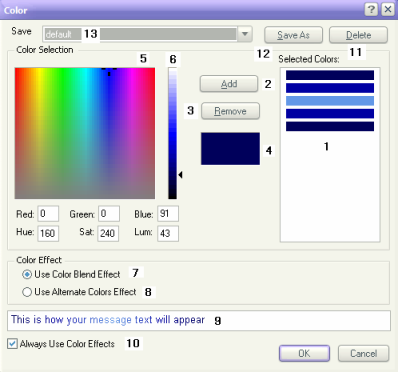Click the dark navy color preview swatch
This screenshot has width=398, height=372.
230,149
